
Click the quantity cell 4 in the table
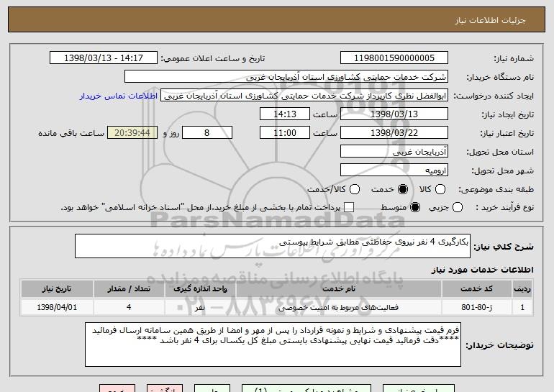click(129, 307)
